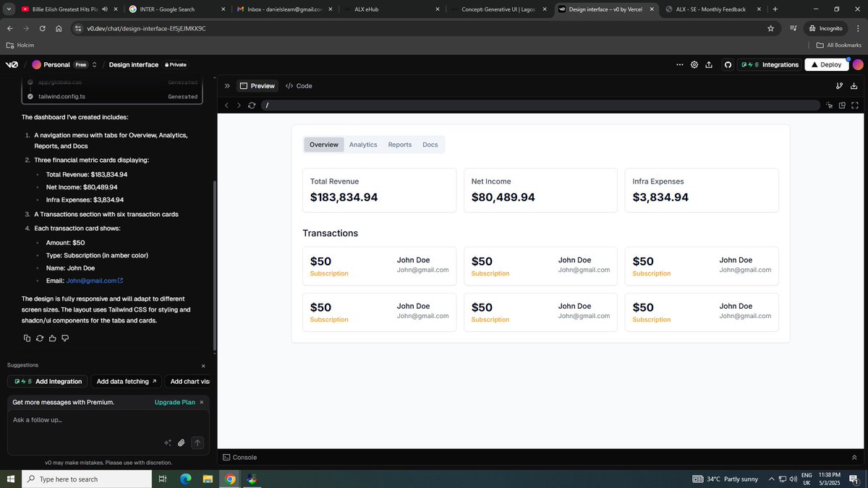
Task: Click the preview URL path field
Action: [x=541, y=105]
